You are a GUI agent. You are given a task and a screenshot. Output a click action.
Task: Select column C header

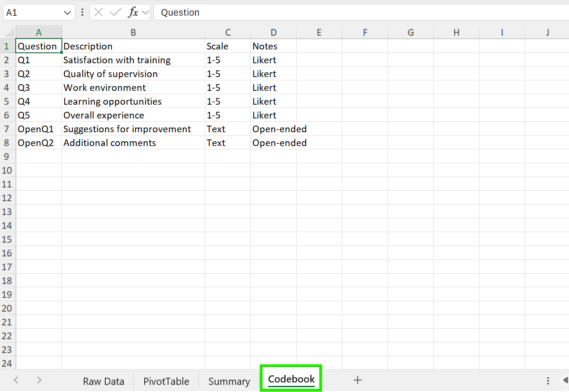click(228, 32)
